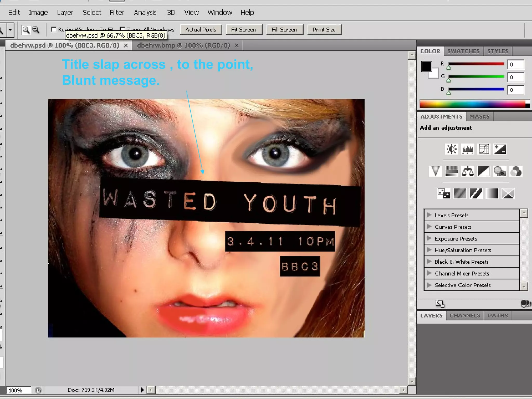Expand Hue/Saturation Presets list
532x399 pixels.
429,250
